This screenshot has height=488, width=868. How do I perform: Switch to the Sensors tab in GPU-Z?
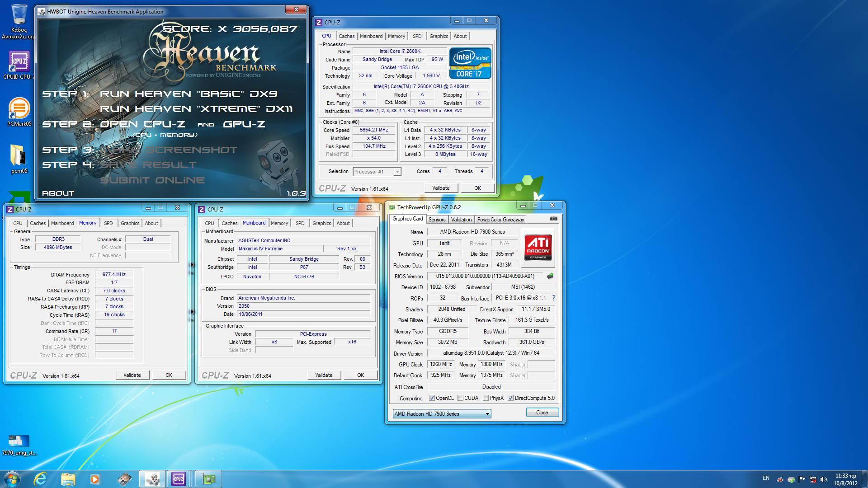(437, 219)
